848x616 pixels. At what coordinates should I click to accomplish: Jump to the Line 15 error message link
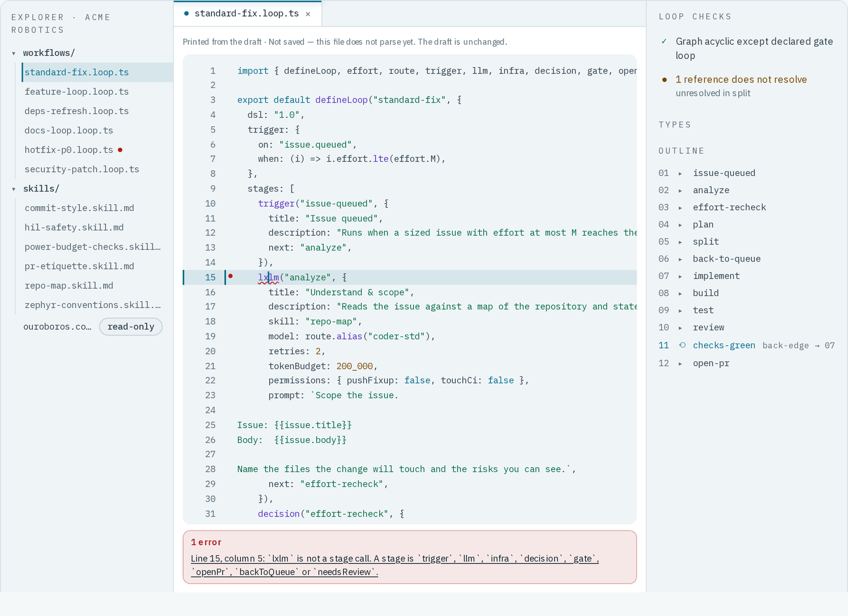coord(395,565)
